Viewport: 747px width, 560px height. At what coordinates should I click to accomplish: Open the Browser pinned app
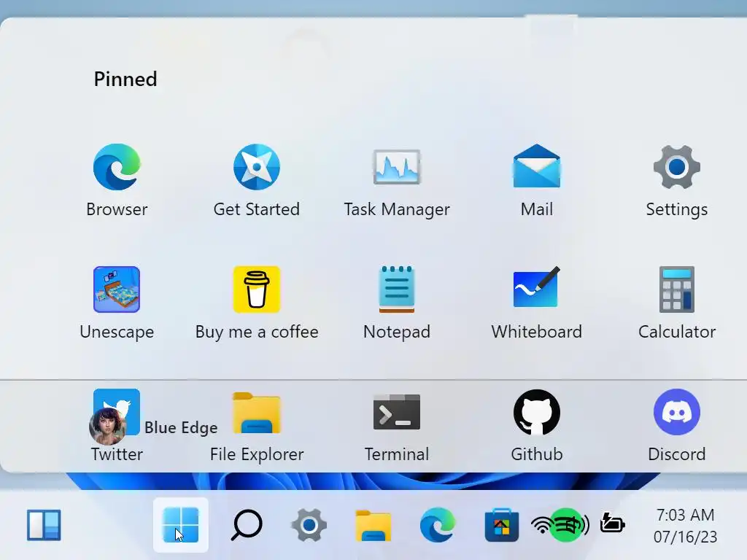click(117, 181)
